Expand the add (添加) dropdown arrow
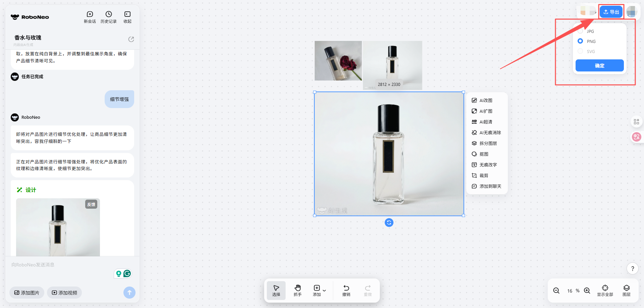This screenshot has height=308, width=644. tap(324, 291)
